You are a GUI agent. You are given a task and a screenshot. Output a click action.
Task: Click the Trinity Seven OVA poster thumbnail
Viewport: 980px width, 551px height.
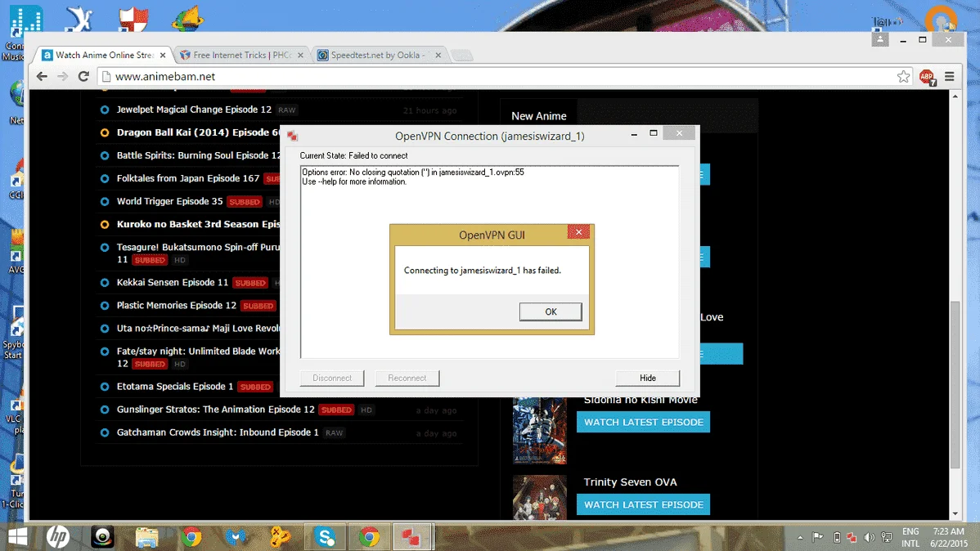(x=539, y=497)
